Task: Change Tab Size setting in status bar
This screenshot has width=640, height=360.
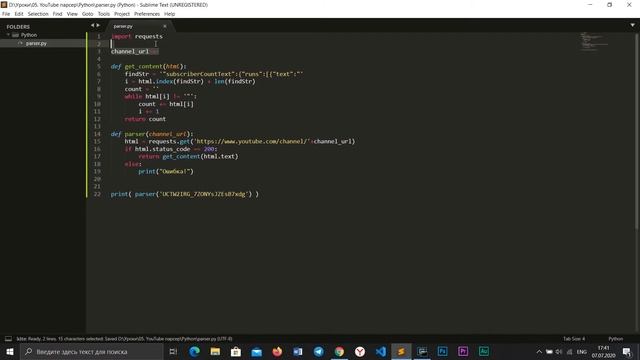Action: point(574,339)
